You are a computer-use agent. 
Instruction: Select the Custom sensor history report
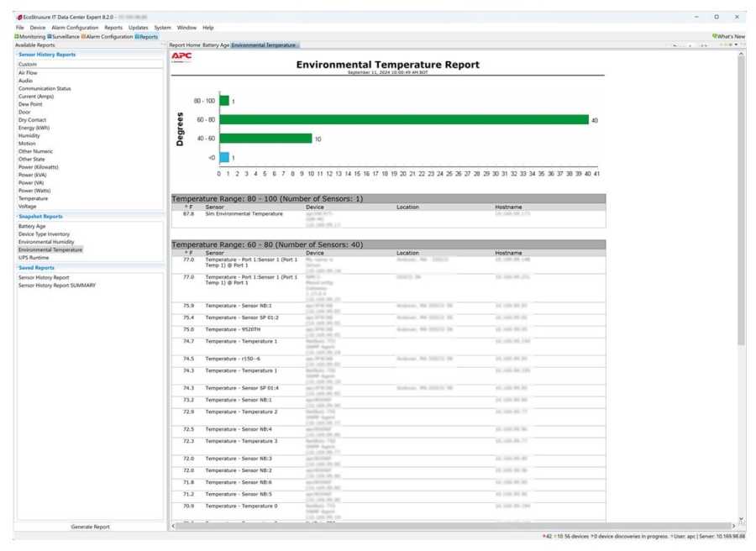(x=28, y=65)
